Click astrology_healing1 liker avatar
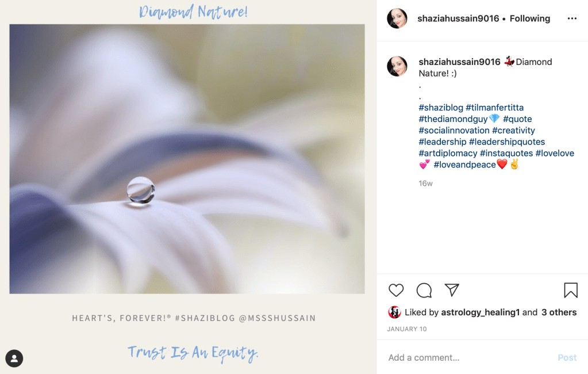588x374 pixels. (394, 312)
